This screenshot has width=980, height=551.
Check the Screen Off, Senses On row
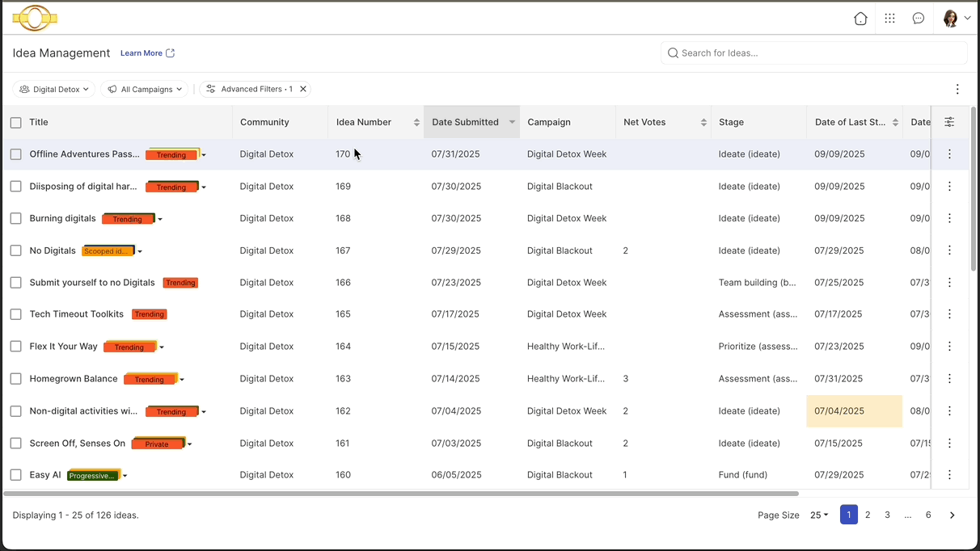(16, 444)
